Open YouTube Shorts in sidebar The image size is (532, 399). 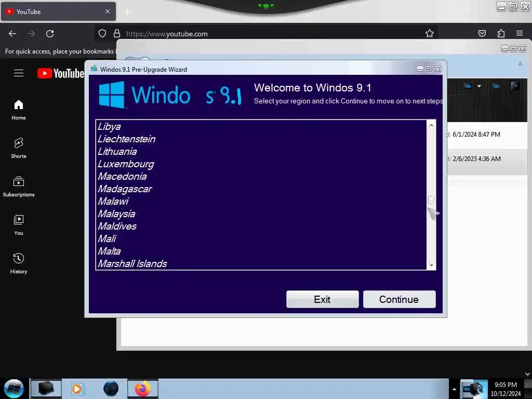[19, 148]
